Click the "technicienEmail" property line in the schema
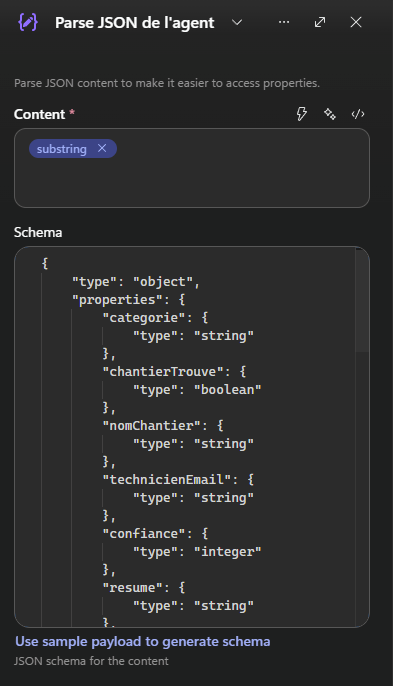The width and height of the screenshot is (393, 686). tap(178, 480)
